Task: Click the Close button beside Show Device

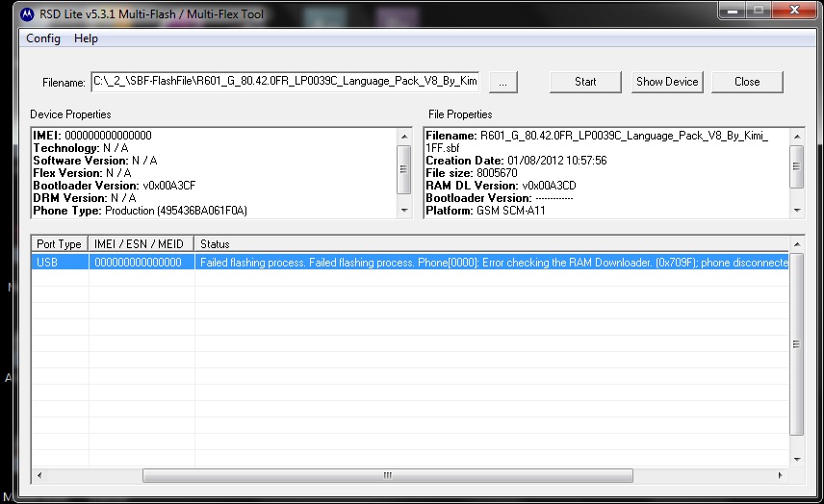Action: point(747,82)
